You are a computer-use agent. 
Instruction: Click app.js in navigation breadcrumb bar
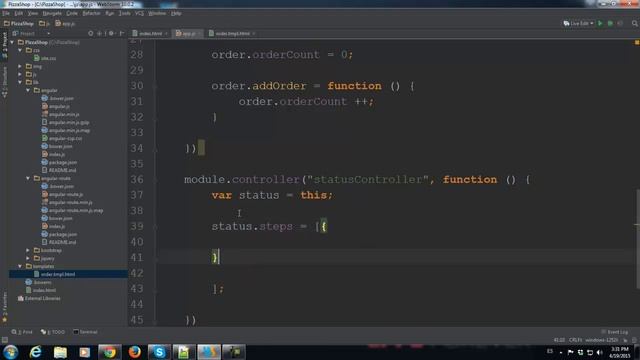coord(65,24)
